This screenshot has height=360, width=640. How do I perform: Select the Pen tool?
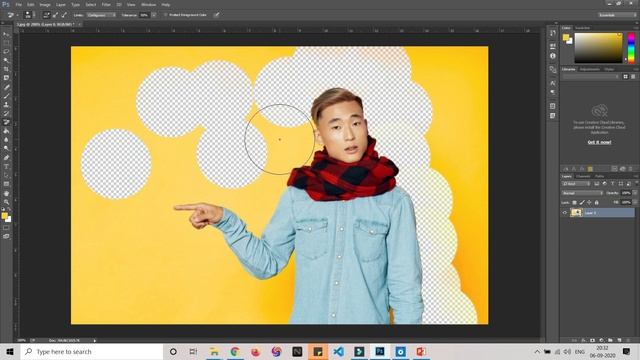(x=6, y=158)
